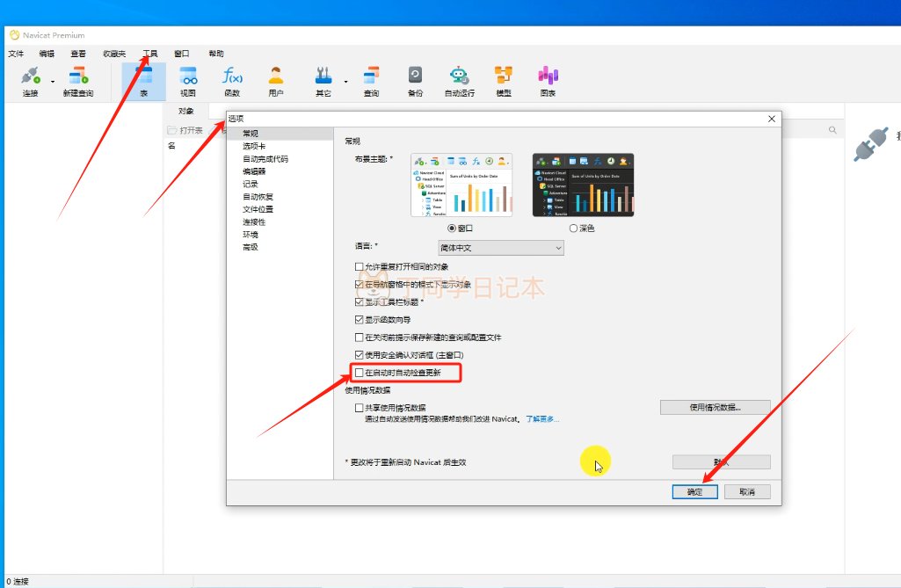This screenshot has height=588, width=901.
Task: Open the 新建查询 new query tool
Action: pos(78,81)
